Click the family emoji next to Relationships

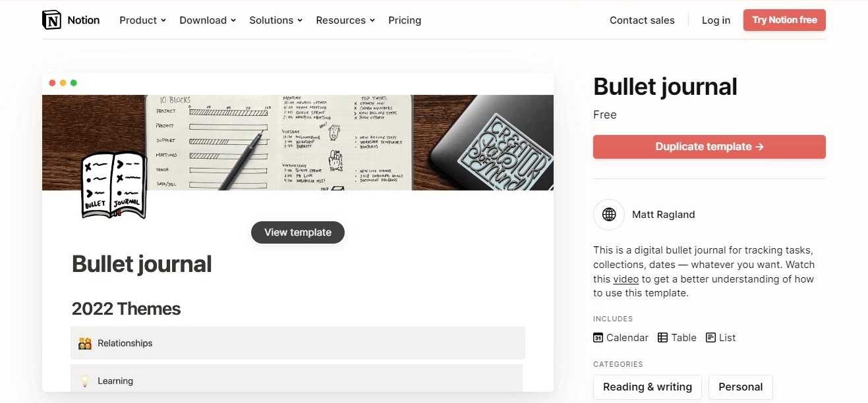[85, 342]
